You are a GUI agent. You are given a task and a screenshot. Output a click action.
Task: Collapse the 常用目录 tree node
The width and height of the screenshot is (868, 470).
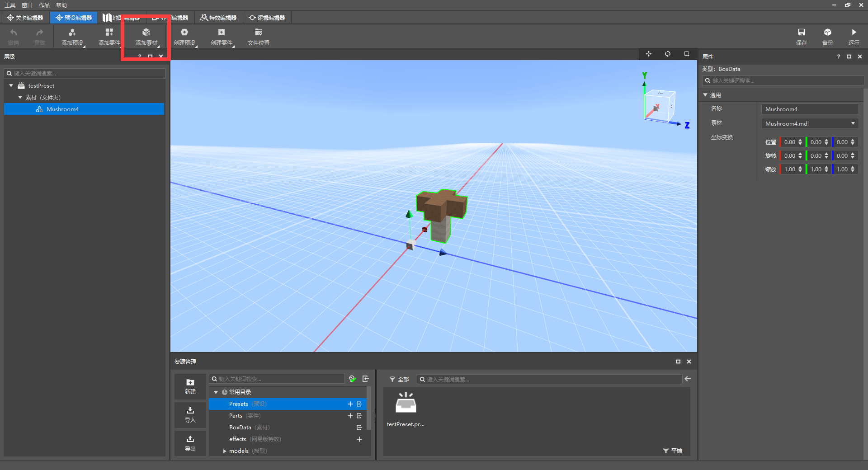[216, 392]
